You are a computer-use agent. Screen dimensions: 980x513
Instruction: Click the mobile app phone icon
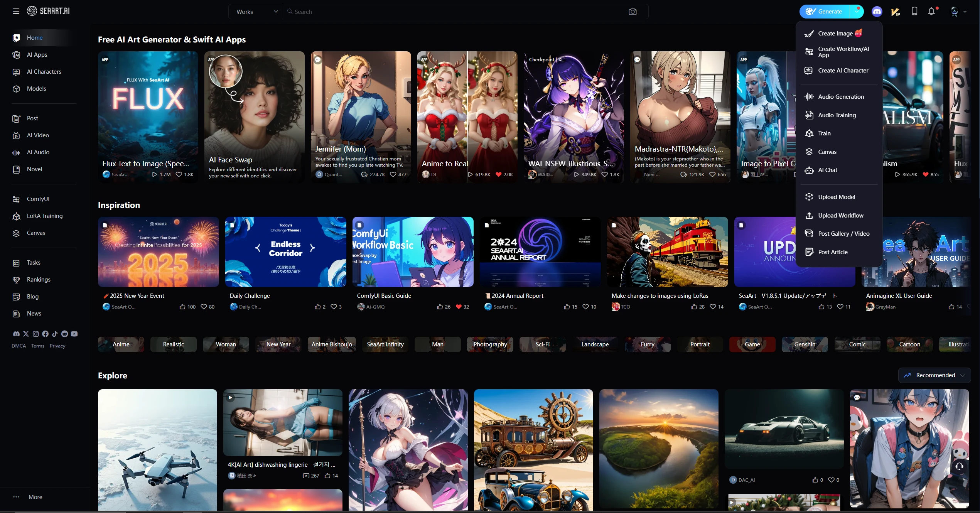tap(914, 12)
